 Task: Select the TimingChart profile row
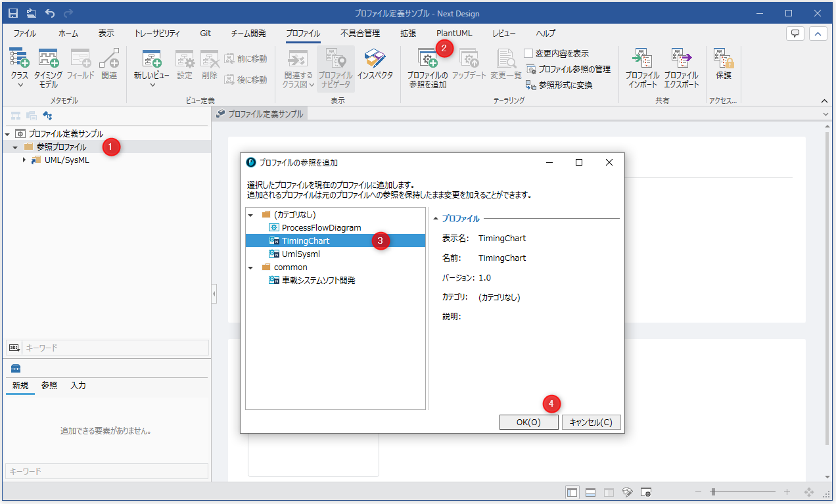(x=335, y=241)
